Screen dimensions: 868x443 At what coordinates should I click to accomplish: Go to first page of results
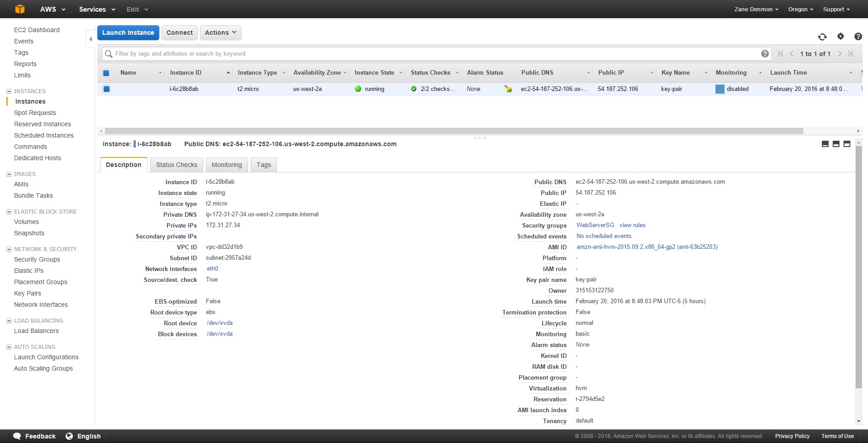coord(781,53)
